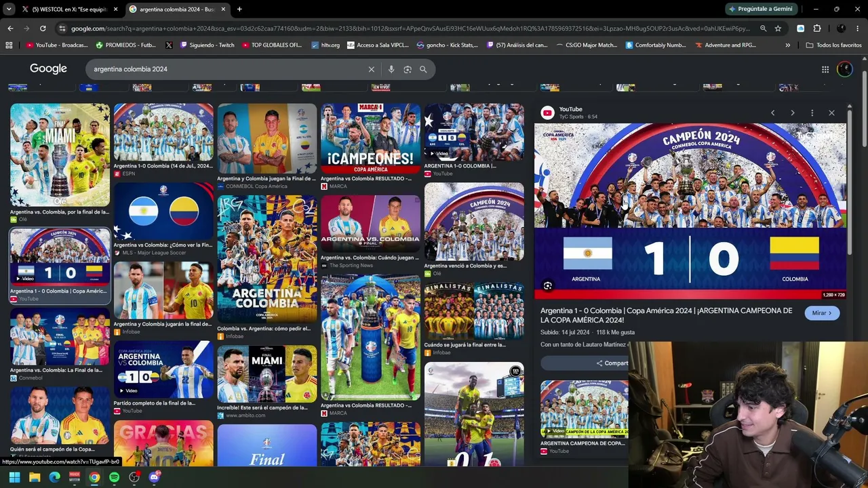Search inside the preview image with Lens
The width and height of the screenshot is (868, 488).
(547, 286)
